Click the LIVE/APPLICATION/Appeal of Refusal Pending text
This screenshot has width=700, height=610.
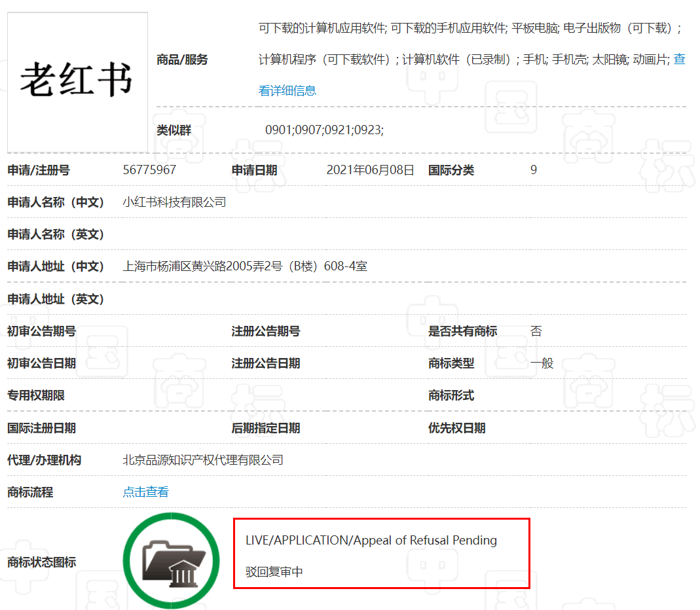[x=371, y=541]
